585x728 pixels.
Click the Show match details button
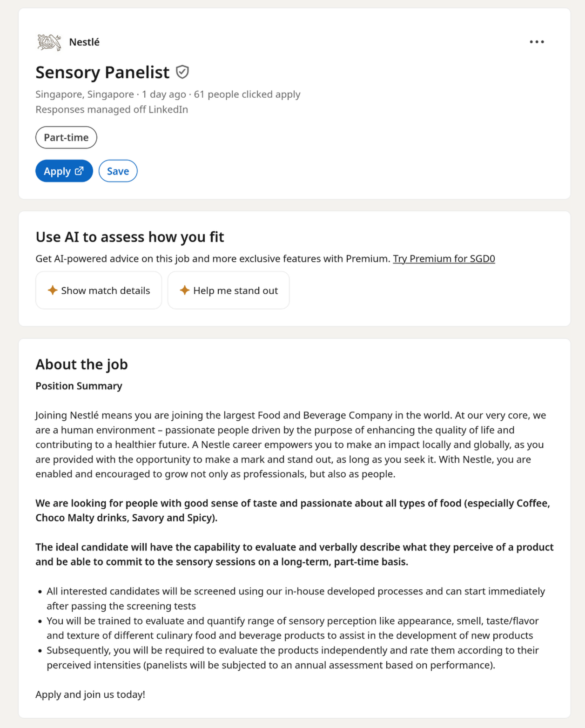[x=99, y=290]
